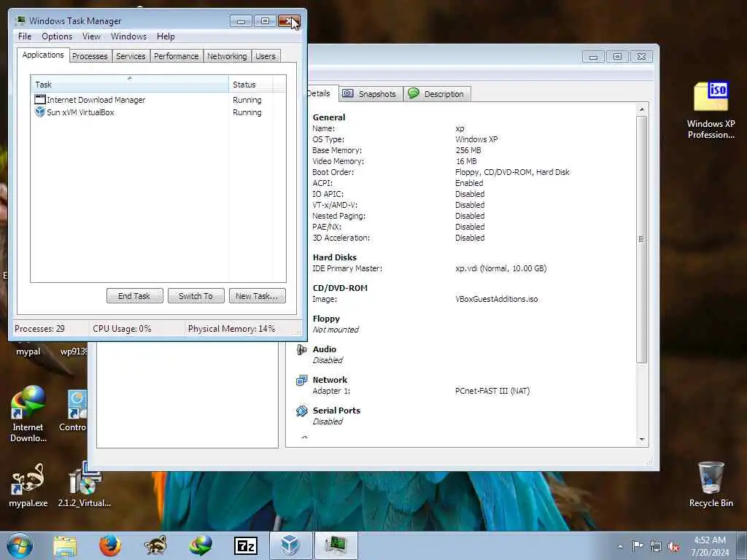Image resolution: width=747 pixels, height=560 pixels.
Task: Click the Serial Ports icon in VirtualBox details
Action: [x=301, y=411]
